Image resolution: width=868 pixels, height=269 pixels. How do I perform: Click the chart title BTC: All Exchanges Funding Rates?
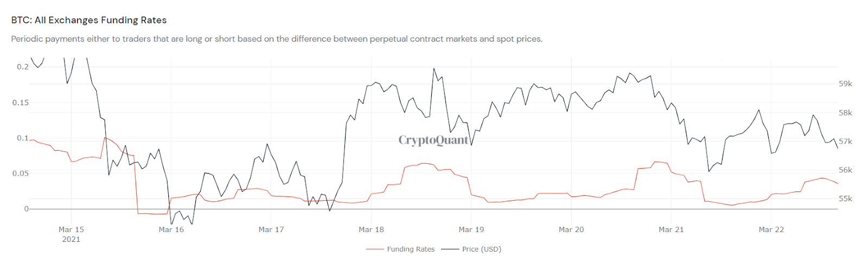click(x=89, y=20)
